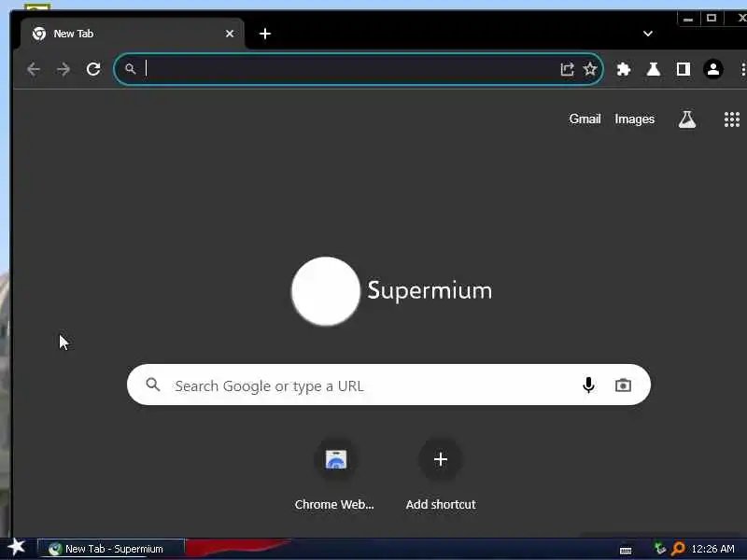Open the Images link
Image resolution: width=747 pixels, height=560 pixels.
pos(635,119)
